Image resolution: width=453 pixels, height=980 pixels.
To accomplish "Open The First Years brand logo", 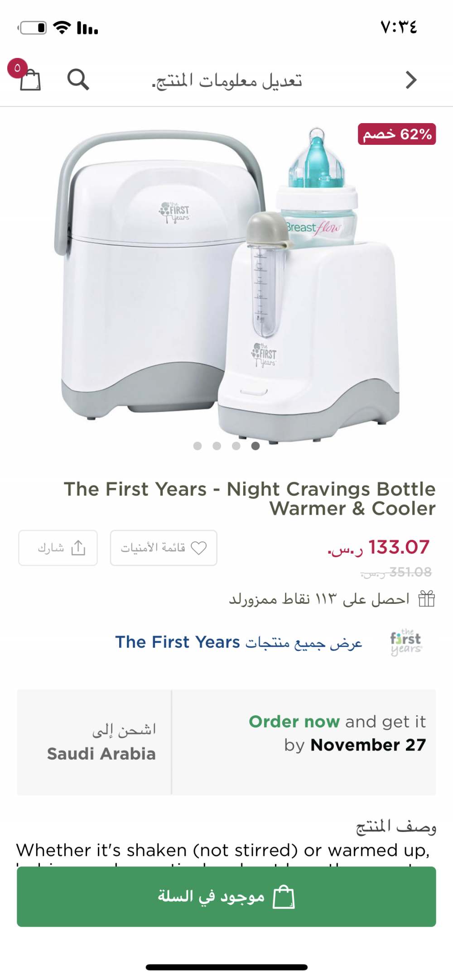I will (406, 642).
